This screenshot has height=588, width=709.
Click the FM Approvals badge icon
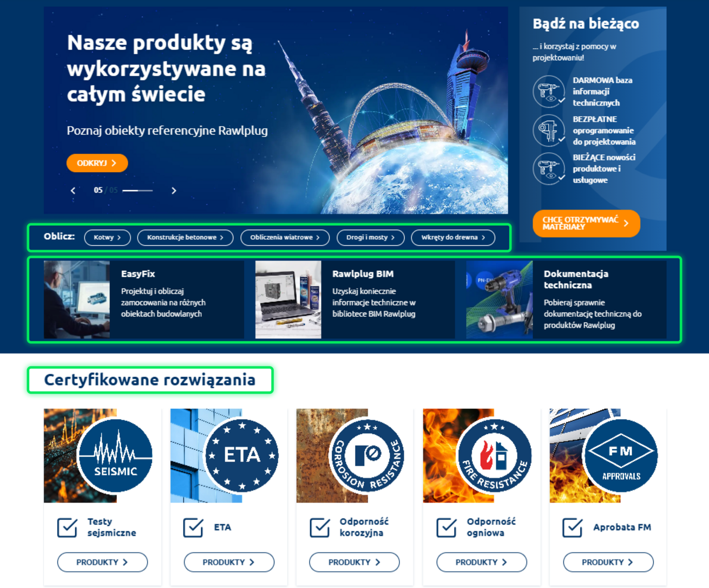coord(621,455)
